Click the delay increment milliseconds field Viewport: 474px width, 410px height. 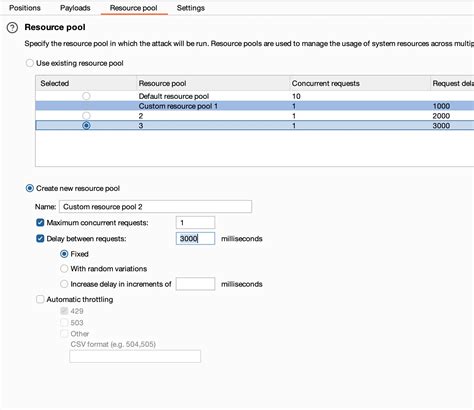(195, 284)
